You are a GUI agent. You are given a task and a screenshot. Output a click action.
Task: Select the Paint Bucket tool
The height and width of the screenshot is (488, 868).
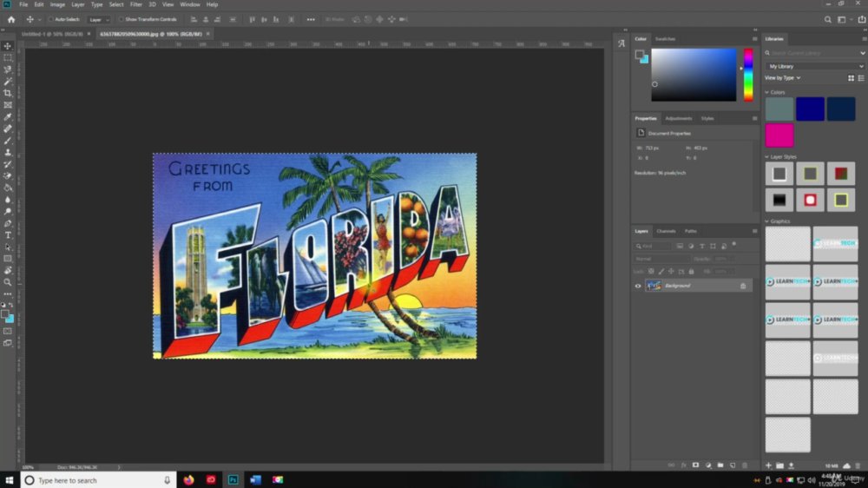[8, 188]
